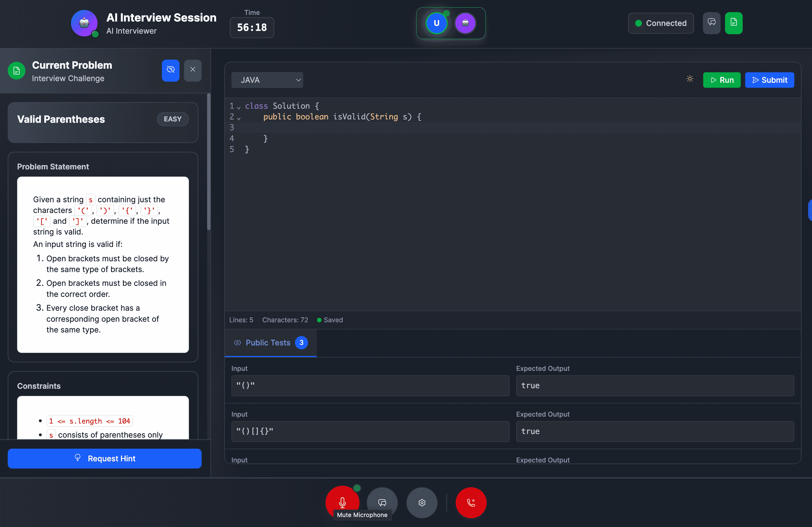Click the sun theme toggle icon
Image resolution: width=812 pixels, height=527 pixels.
click(x=690, y=79)
